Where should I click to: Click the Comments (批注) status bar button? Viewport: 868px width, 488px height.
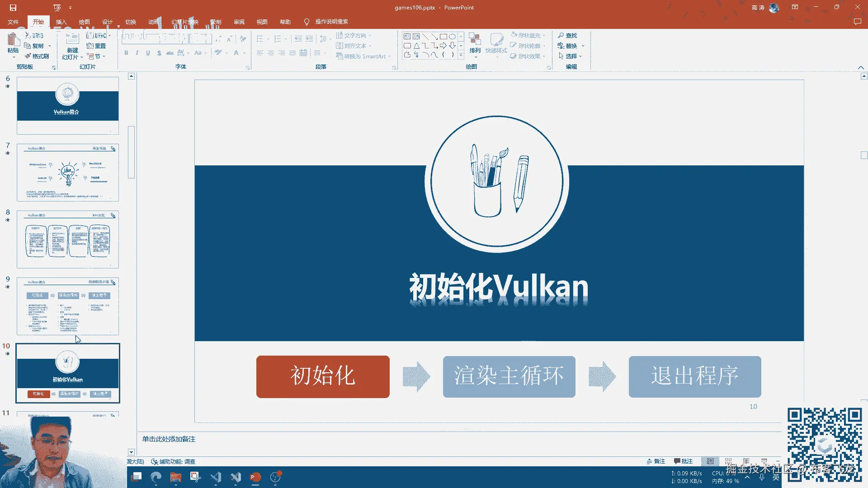click(683, 461)
